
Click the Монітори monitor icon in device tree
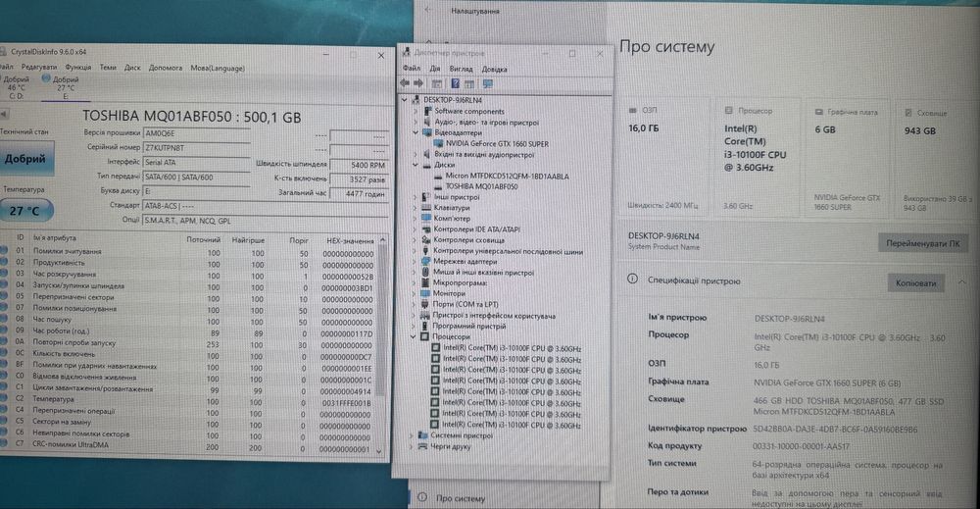[426, 293]
